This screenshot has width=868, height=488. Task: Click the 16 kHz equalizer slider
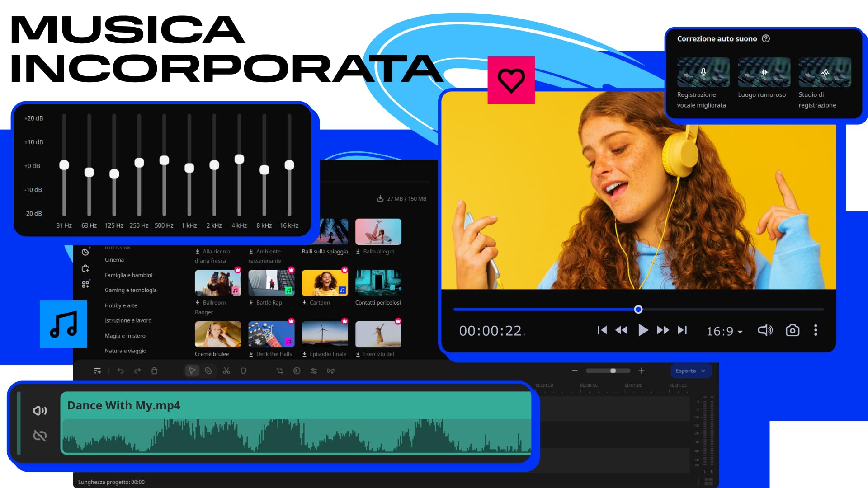click(x=289, y=165)
